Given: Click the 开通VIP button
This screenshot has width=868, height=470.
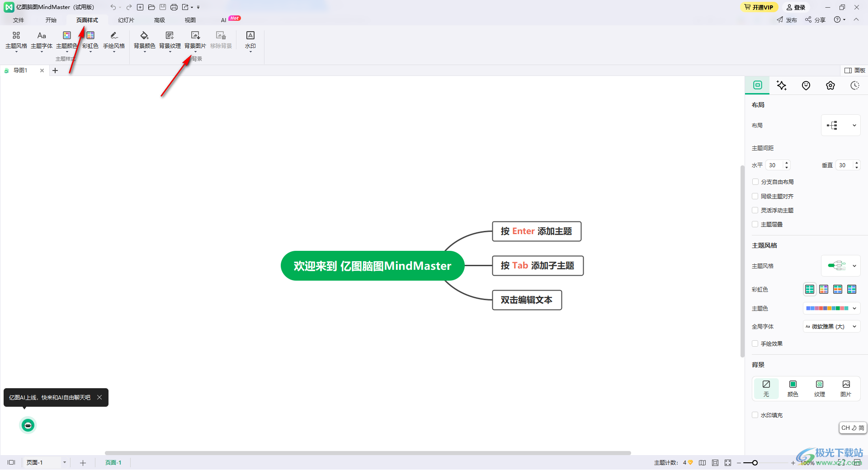Looking at the screenshot, I should pos(759,7).
